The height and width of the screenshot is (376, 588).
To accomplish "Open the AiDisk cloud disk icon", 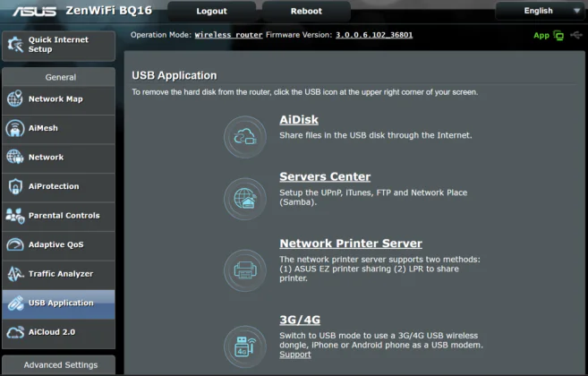I will [245, 137].
